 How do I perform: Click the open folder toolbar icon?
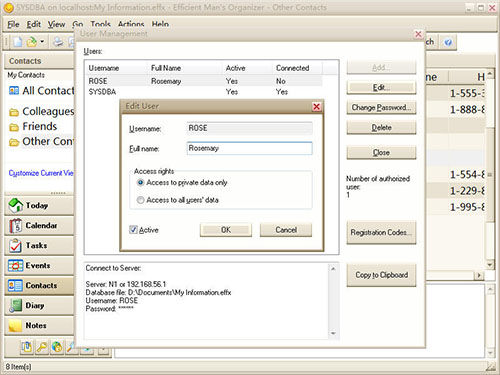point(32,42)
